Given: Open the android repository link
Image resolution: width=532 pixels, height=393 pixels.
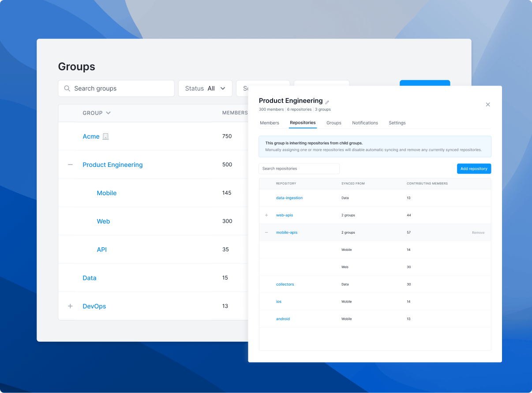Looking at the screenshot, I should 283,319.
